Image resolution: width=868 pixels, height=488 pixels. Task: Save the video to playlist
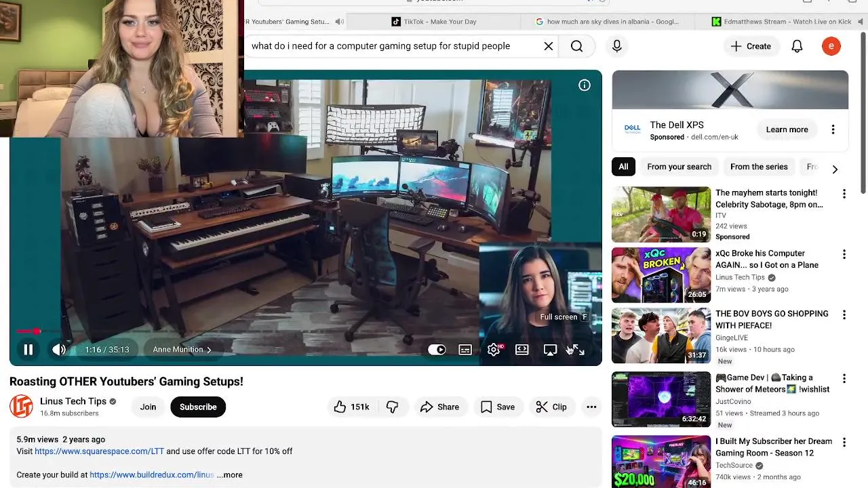497,407
